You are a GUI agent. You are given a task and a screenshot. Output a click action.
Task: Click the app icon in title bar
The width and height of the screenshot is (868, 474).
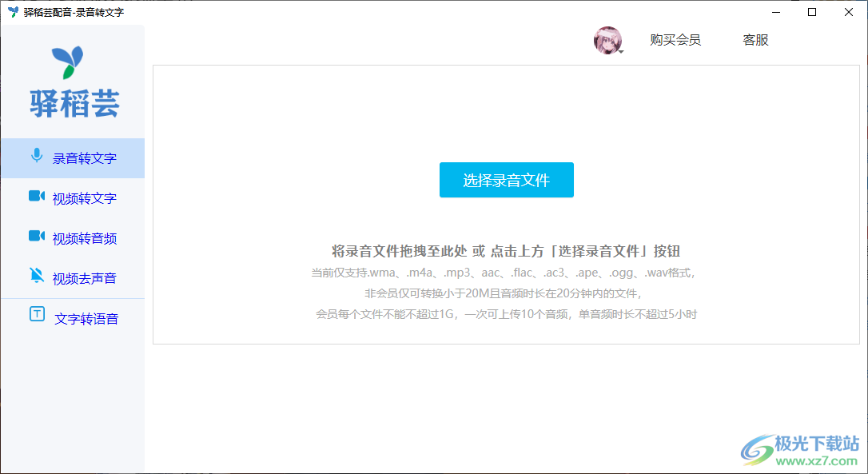[13, 12]
